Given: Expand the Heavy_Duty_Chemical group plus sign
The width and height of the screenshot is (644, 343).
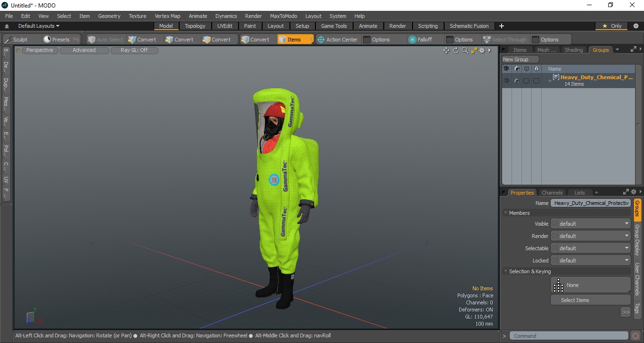Looking at the screenshot, I should pos(549,81).
